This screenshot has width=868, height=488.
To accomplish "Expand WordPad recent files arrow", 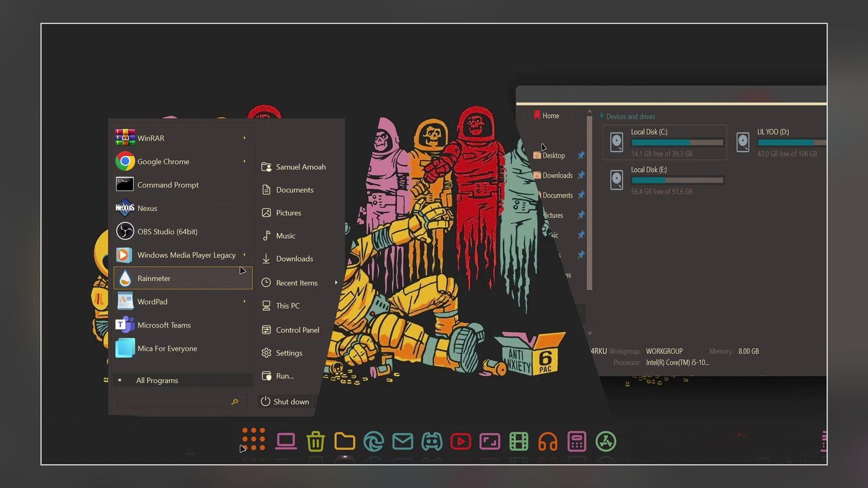I will point(245,301).
